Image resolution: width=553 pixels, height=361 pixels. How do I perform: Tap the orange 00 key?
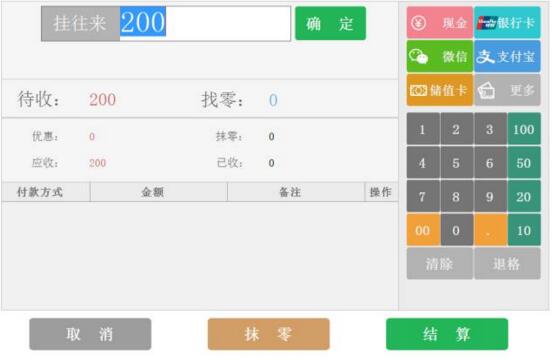tap(423, 230)
